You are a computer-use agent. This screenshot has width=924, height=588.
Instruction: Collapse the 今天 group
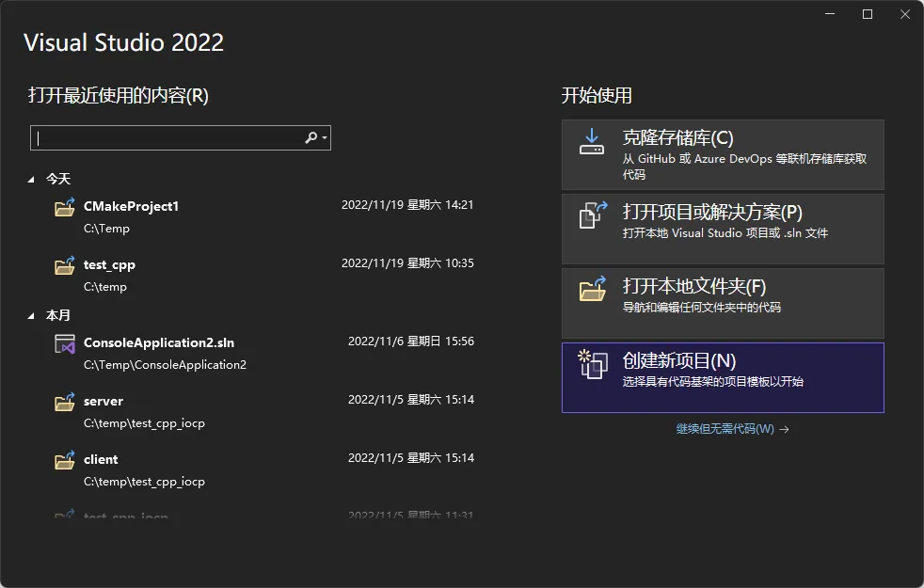[x=31, y=180]
